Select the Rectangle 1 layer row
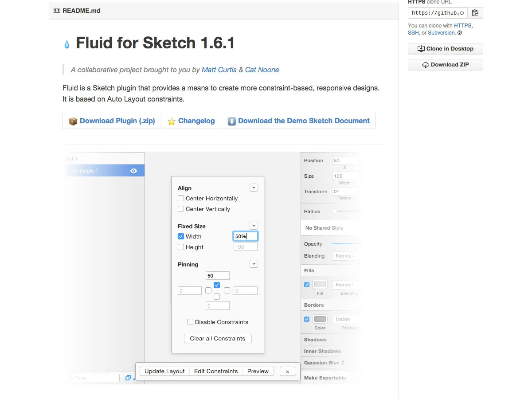The height and width of the screenshot is (399, 532). (x=105, y=171)
